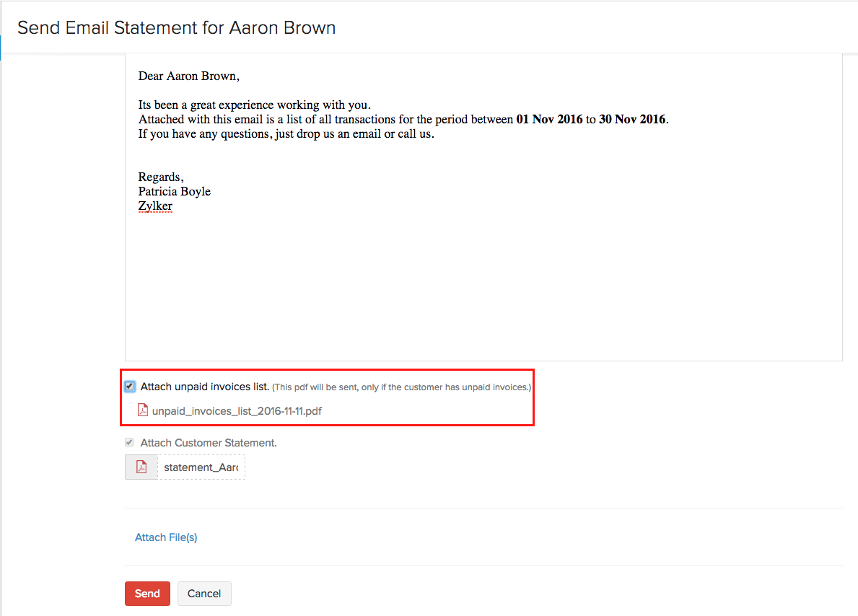Click Attach Customer Statement checkbox

(x=130, y=442)
